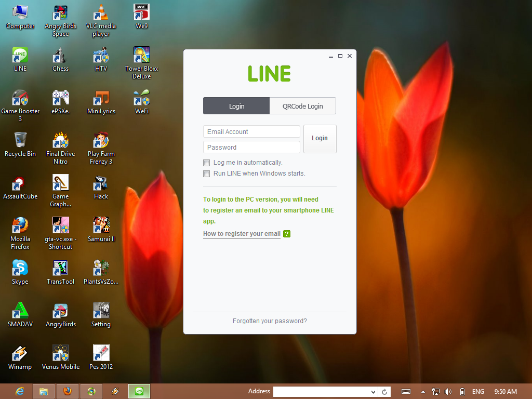
Task: Open the volume speaker tray icon
Action: 448,392
